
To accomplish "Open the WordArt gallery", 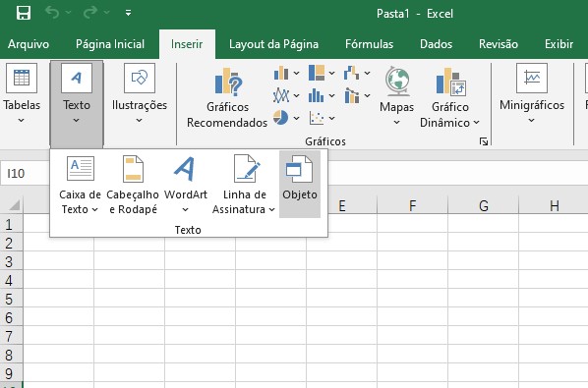I will point(185,185).
